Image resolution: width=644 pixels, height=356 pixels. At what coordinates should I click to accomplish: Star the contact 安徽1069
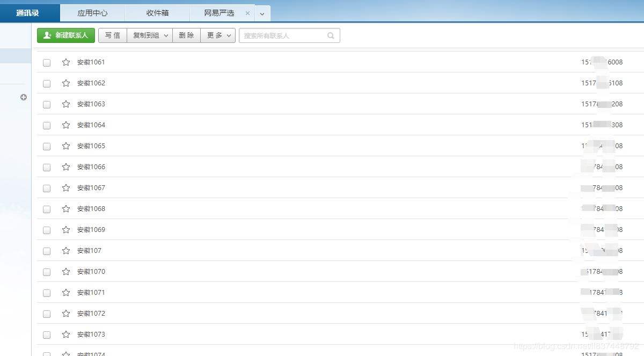pos(66,230)
